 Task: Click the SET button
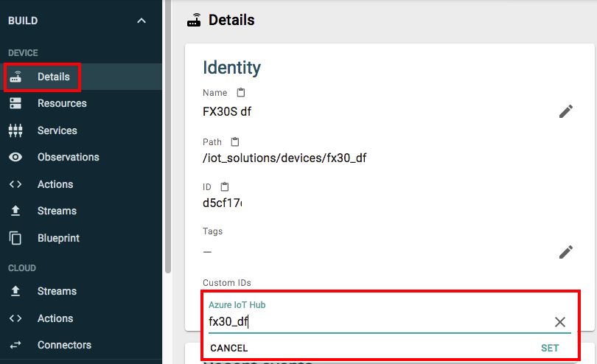click(x=550, y=348)
